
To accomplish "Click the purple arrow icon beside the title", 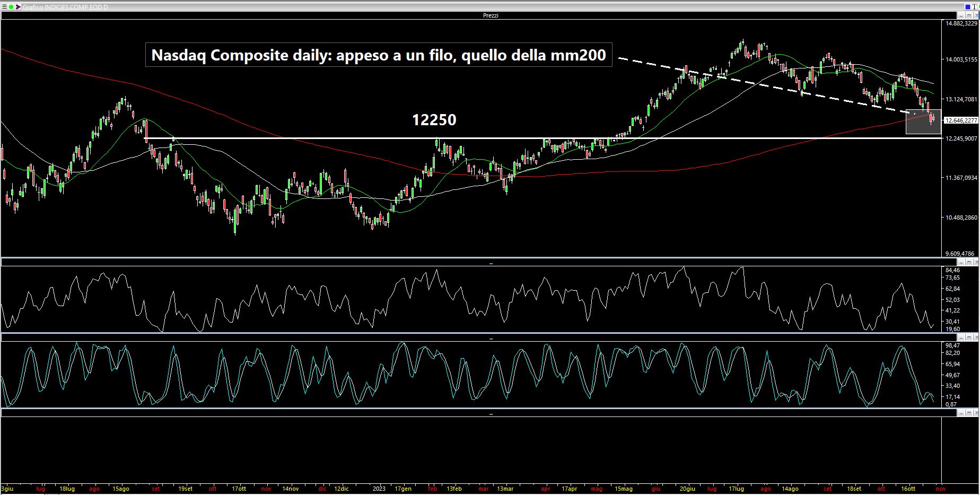I will pyautogui.click(x=19, y=7).
